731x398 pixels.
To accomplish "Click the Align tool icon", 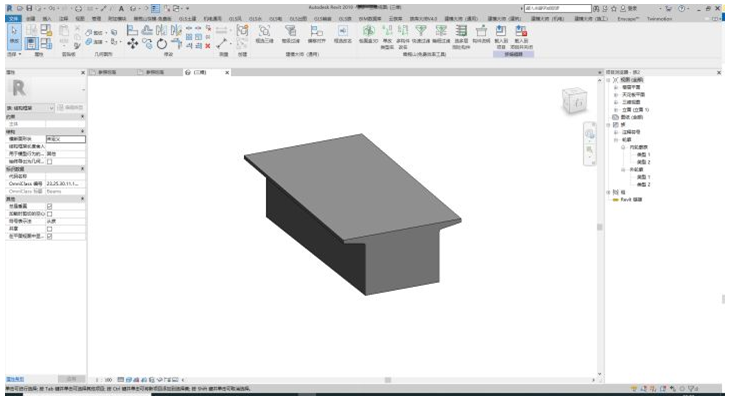I will click(132, 31).
